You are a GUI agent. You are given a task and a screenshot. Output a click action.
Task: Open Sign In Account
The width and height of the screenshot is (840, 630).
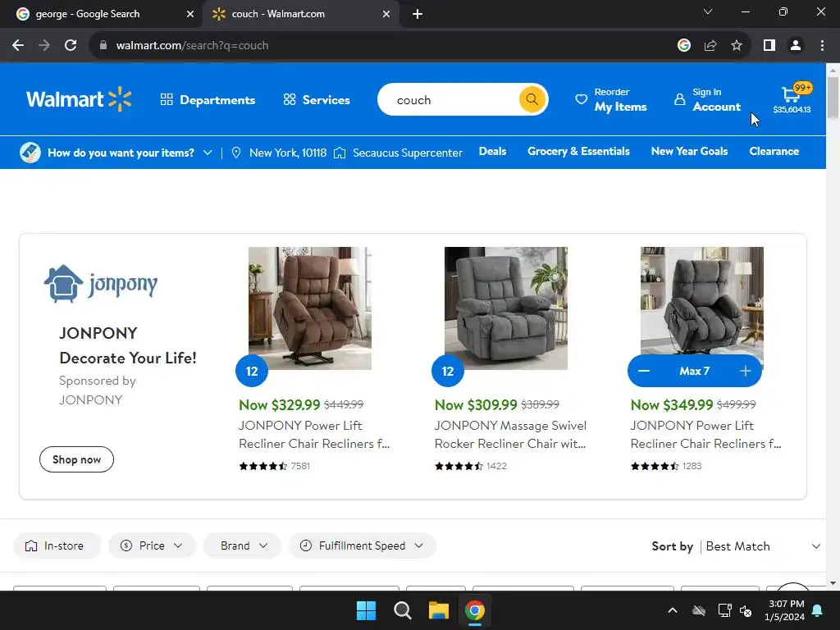pos(707,99)
